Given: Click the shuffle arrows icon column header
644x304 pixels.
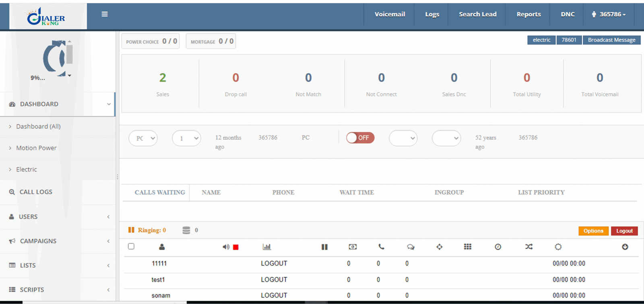Looking at the screenshot, I should pos(529,247).
